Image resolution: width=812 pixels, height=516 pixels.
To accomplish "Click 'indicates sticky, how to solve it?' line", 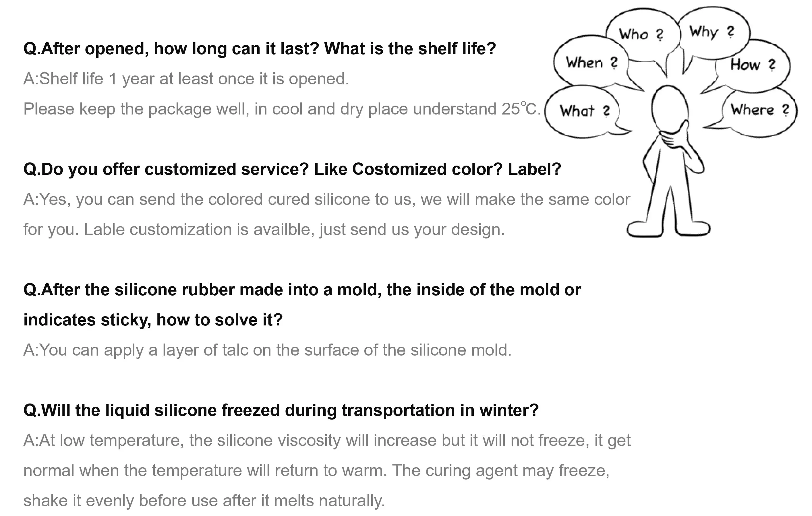I will coord(153,320).
